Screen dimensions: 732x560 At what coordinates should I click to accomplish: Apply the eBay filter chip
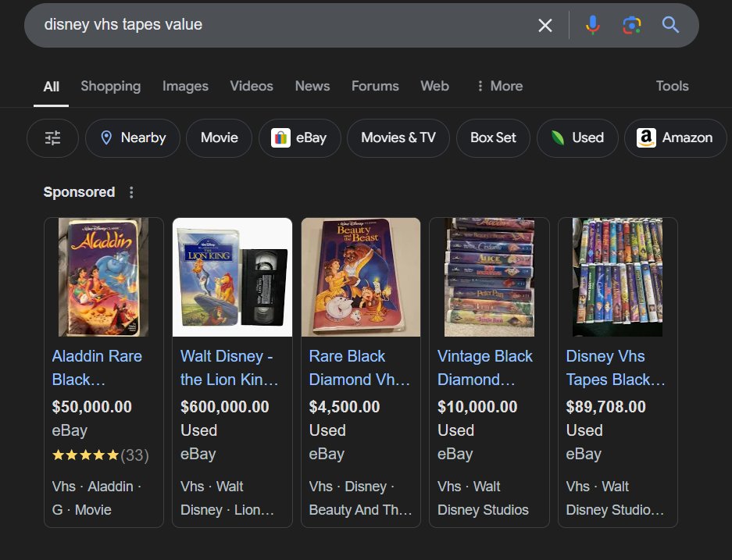point(300,138)
